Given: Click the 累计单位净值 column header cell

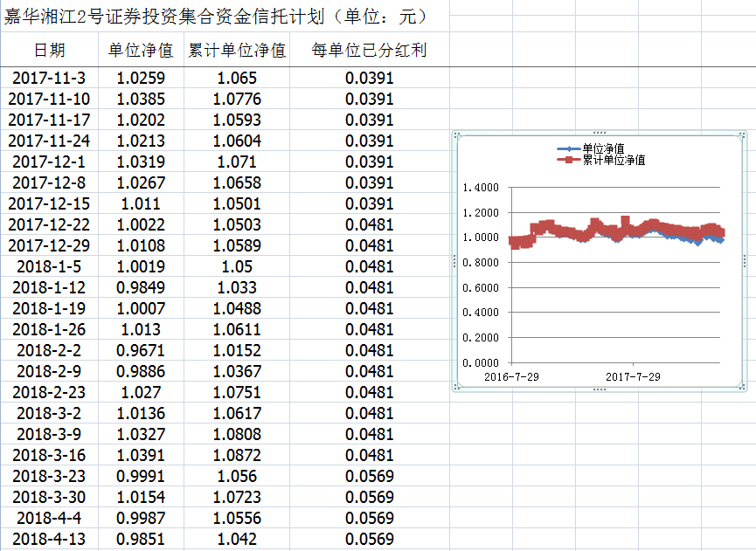Looking at the screenshot, I should (x=237, y=51).
